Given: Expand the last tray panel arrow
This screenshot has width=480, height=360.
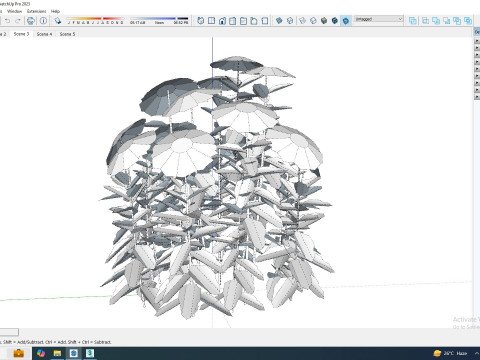Looking at the screenshot, I should click(x=477, y=97).
